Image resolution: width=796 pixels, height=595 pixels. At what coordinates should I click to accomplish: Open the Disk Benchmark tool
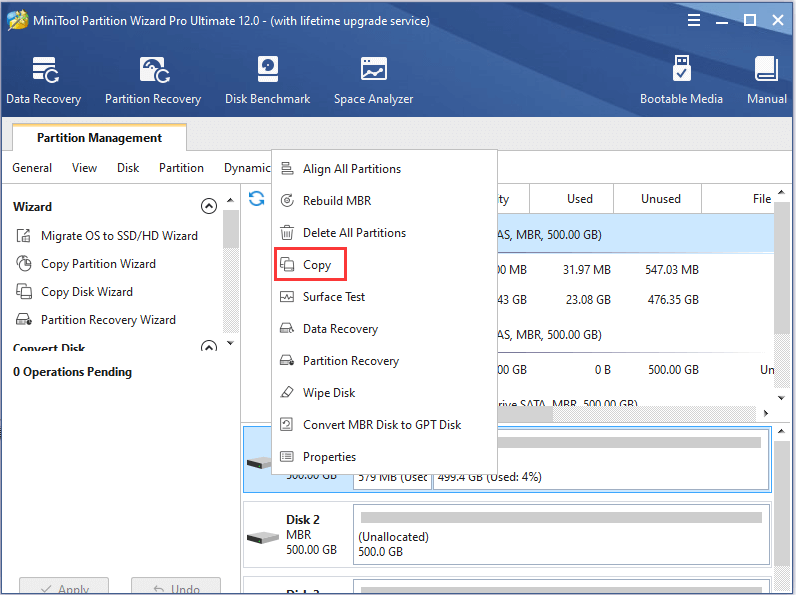(x=268, y=80)
